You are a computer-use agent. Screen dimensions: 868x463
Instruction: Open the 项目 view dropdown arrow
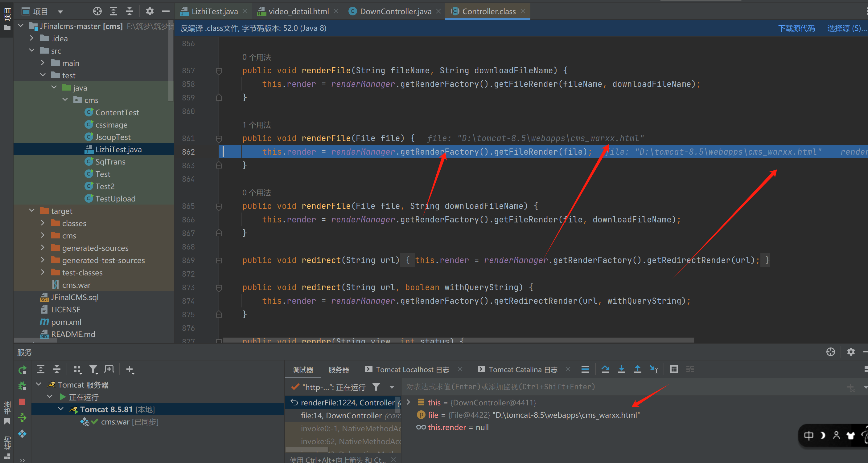click(60, 12)
